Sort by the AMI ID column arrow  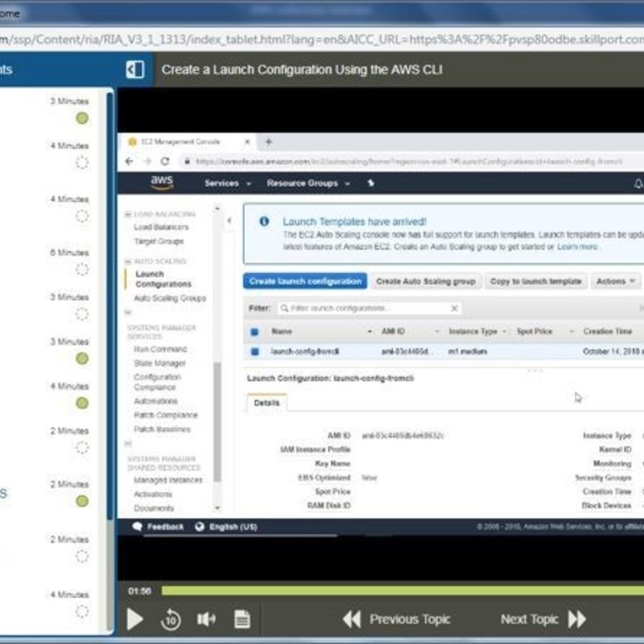coord(437,332)
